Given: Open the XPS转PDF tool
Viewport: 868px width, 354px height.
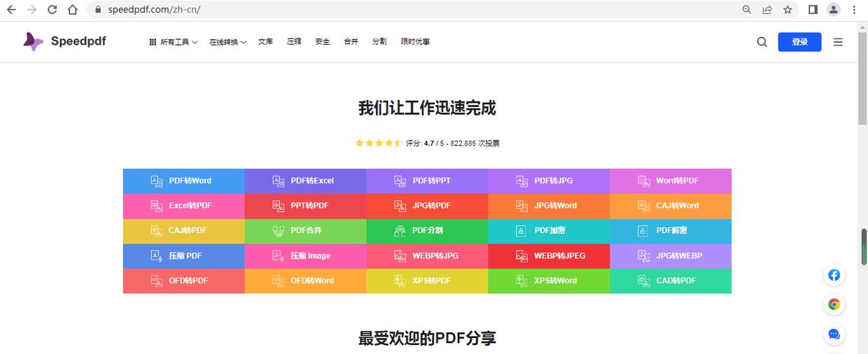Looking at the screenshot, I should click(x=427, y=281).
